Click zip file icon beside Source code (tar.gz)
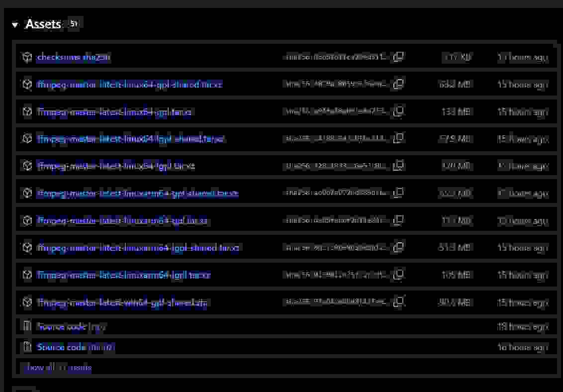 click(27, 347)
